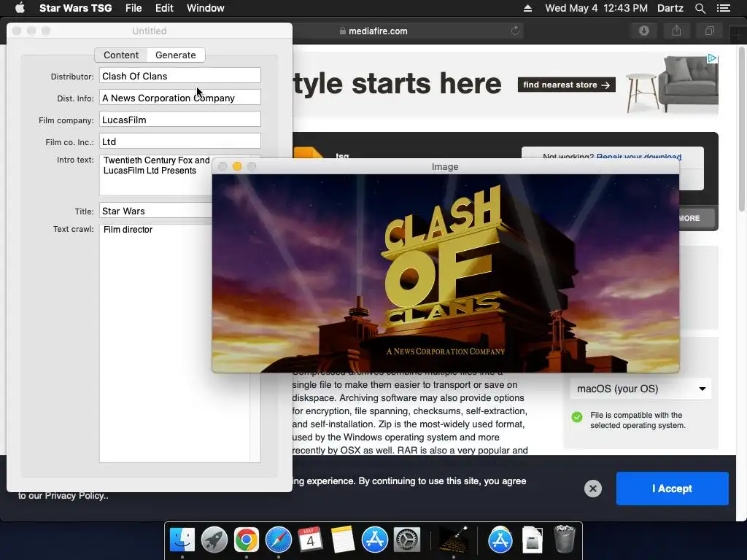Open the first App Store icon in dock

374,540
